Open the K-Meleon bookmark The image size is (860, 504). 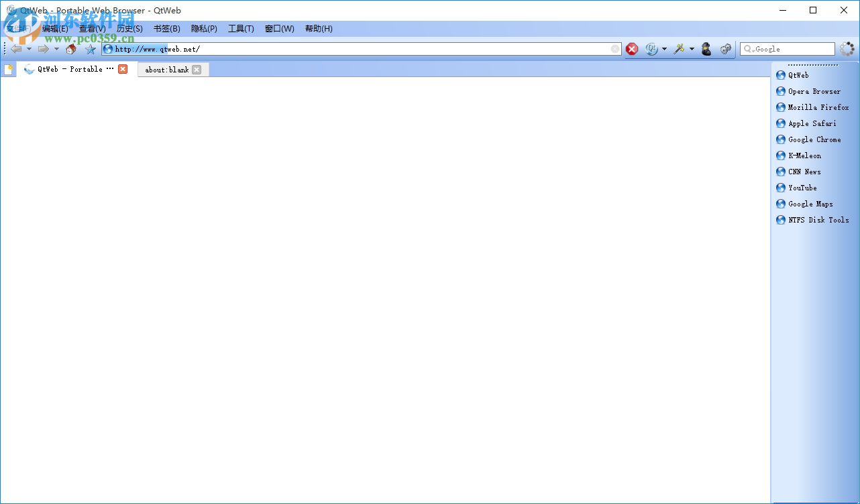pyautogui.click(x=799, y=155)
